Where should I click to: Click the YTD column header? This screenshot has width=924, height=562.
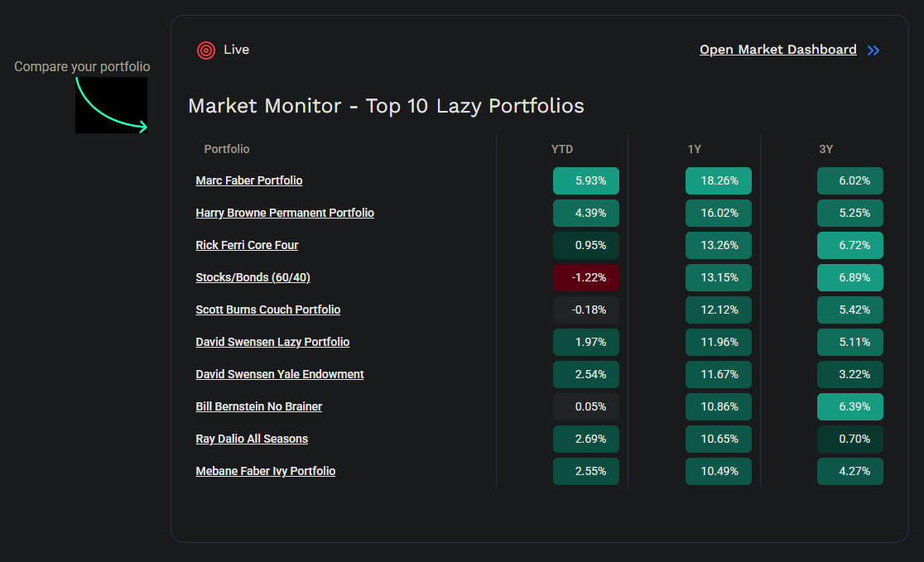click(561, 149)
